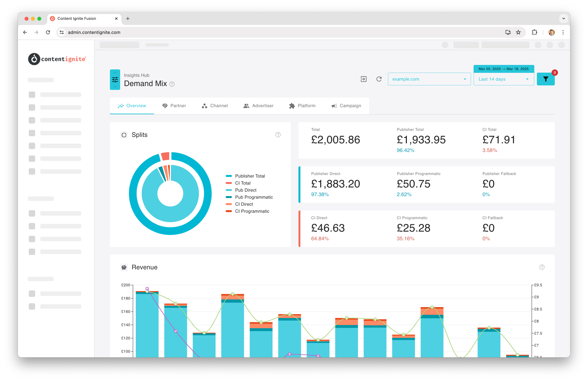Open the Insights Hub filter settings icon
The image size is (588, 381).
pos(115,80)
